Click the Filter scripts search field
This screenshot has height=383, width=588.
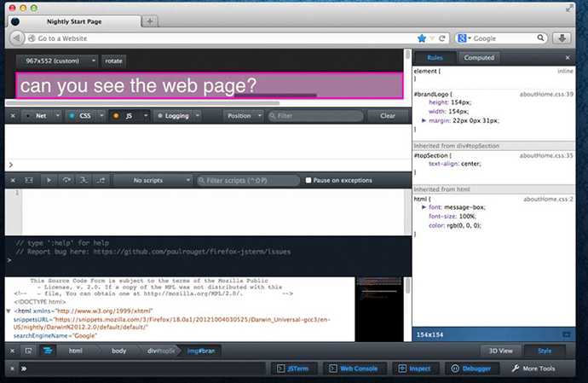247,180
